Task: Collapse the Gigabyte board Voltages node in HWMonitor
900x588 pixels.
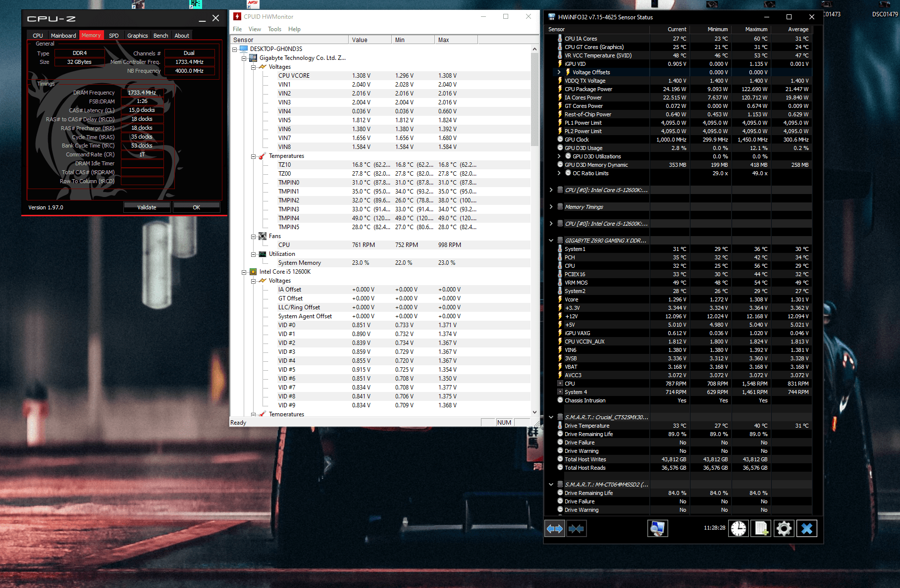Action: [254, 67]
